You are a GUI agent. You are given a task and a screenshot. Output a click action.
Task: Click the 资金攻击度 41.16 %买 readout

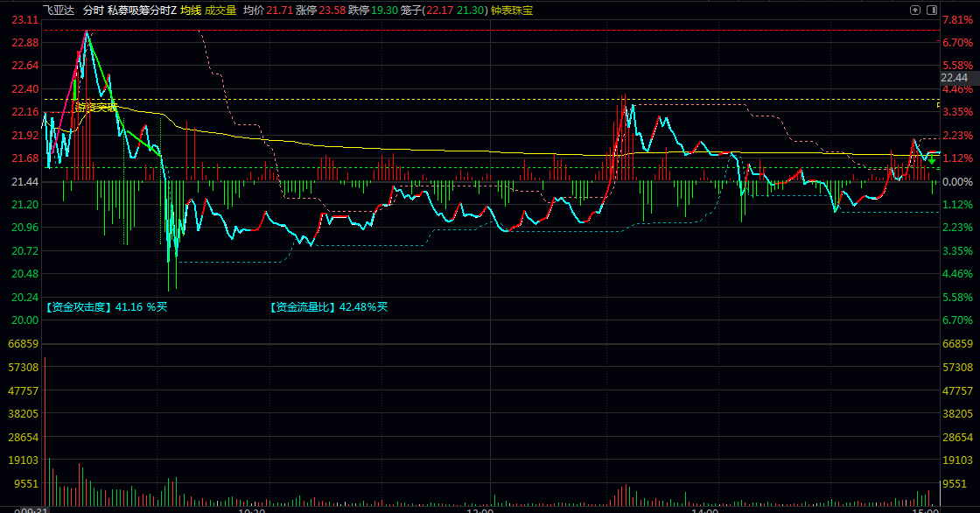(106, 306)
